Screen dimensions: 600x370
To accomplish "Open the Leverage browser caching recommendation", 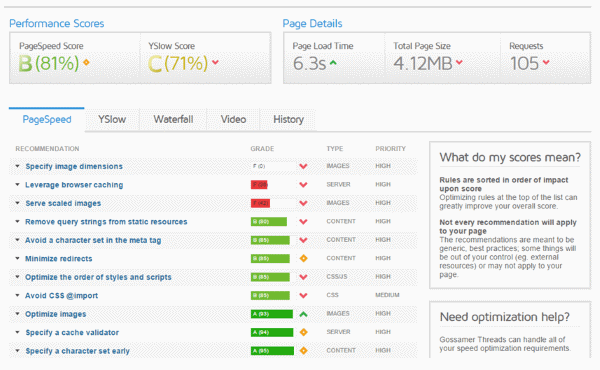I will [74, 185].
